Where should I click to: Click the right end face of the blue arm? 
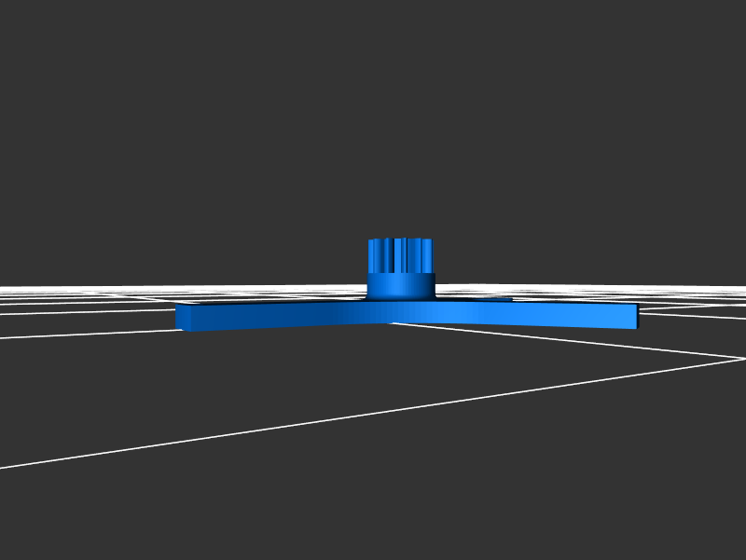tap(636, 316)
